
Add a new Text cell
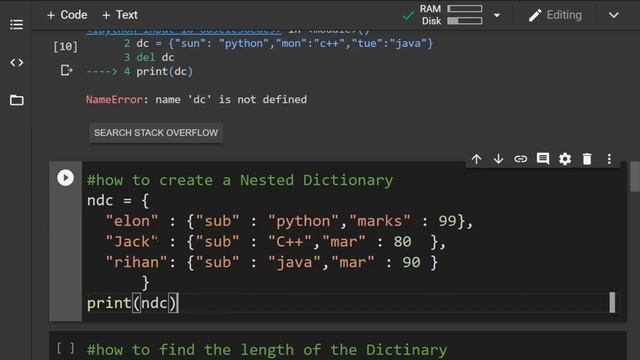[120, 15]
